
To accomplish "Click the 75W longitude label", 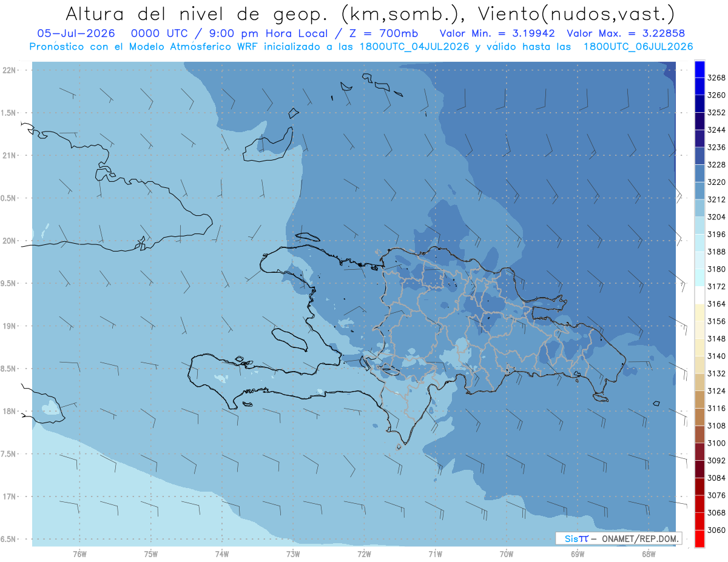I will (x=151, y=554).
